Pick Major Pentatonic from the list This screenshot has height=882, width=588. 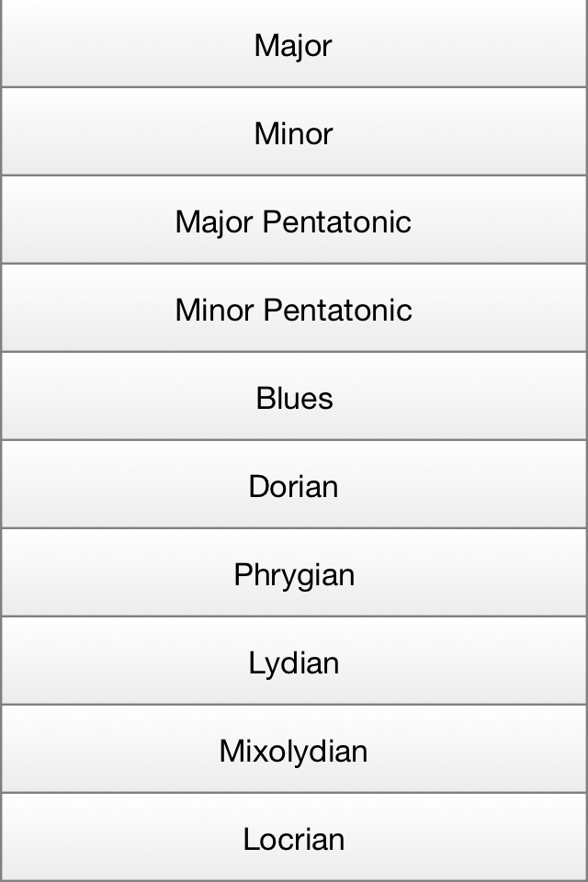(294, 220)
